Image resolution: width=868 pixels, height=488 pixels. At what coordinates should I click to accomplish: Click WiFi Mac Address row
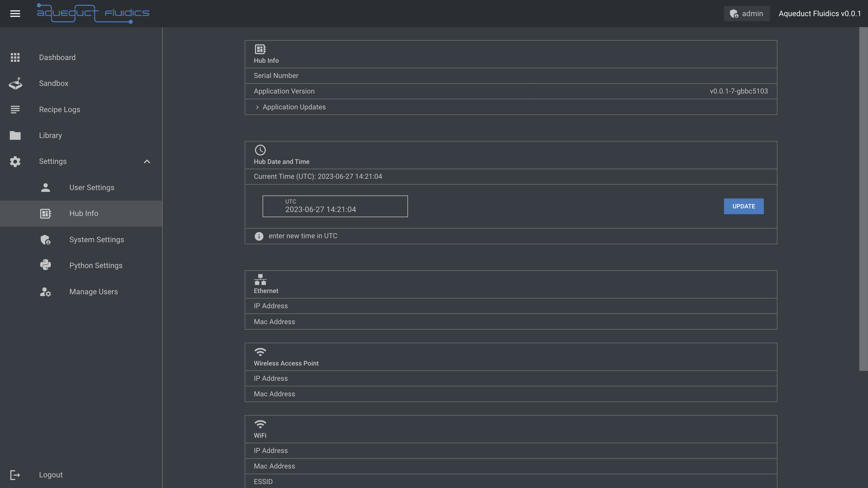click(x=511, y=466)
